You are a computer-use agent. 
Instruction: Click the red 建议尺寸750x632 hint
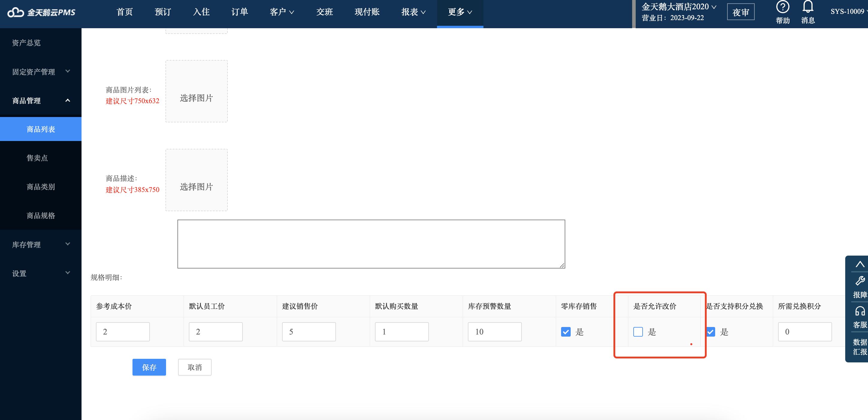click(x=132, y=101)
